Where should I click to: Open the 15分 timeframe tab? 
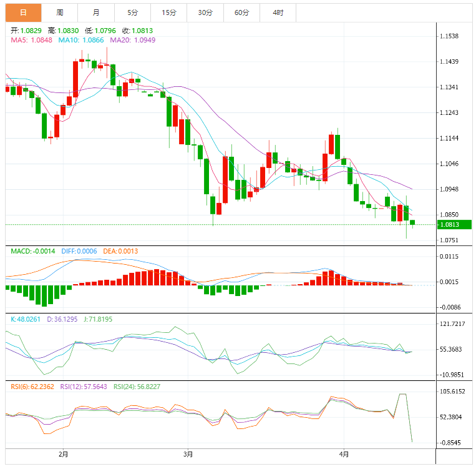(169, 12)
